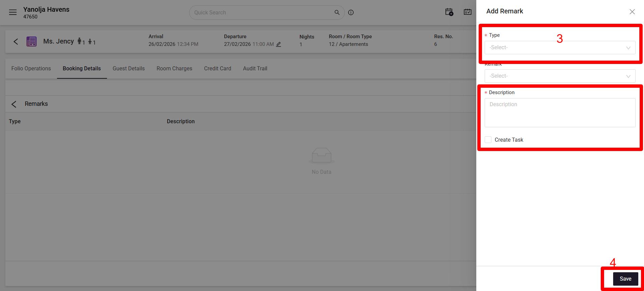Select the Booking Details tab
This screenshot has height=291, width=644.
click(82, 68)
